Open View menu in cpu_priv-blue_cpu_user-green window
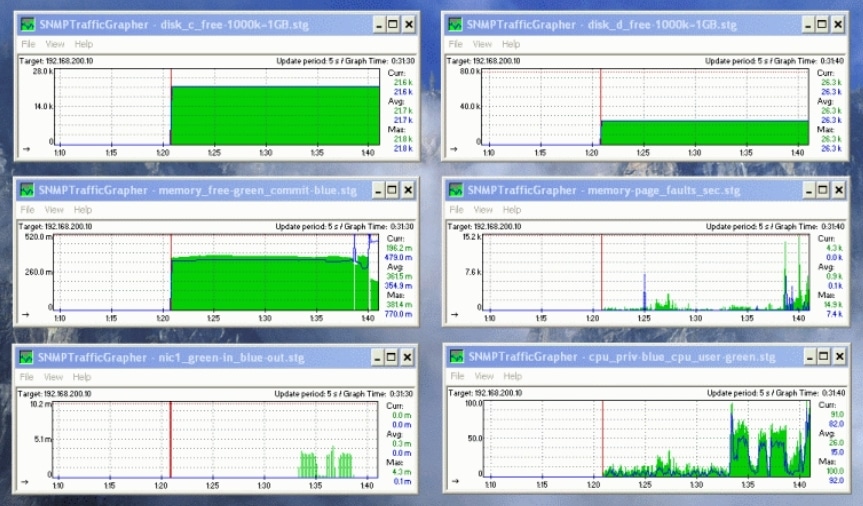Image resolution: width=863 pixels, height=506 pixels. 484,377
